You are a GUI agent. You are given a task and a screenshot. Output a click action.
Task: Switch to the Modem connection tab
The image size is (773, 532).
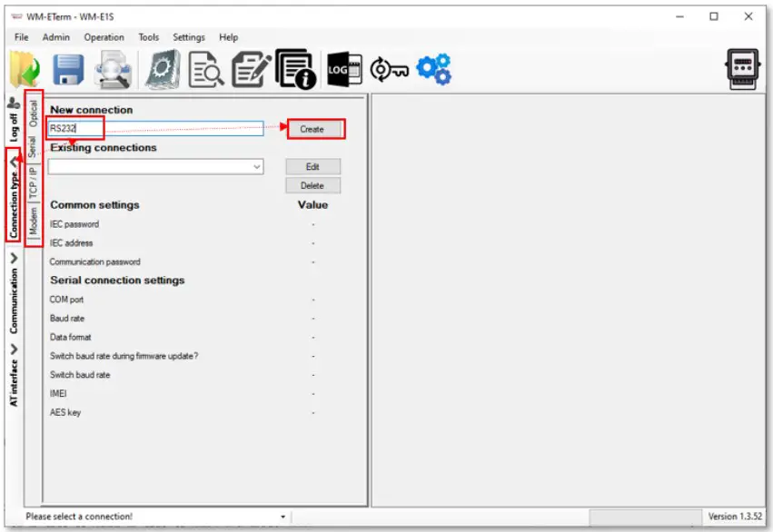(33, 221)
